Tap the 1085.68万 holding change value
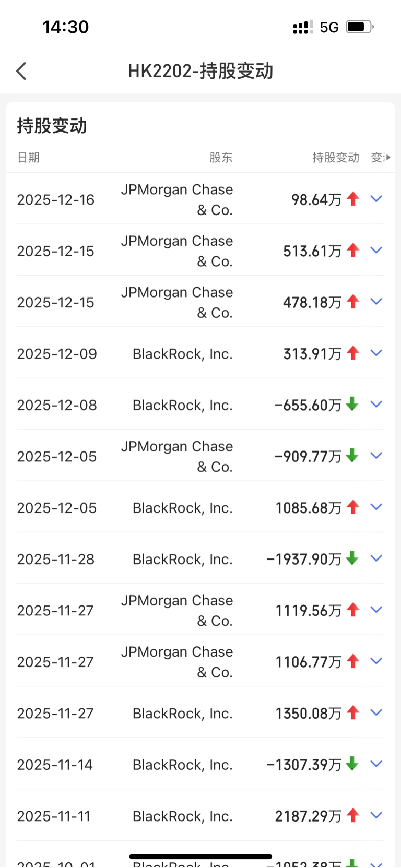 308,508
